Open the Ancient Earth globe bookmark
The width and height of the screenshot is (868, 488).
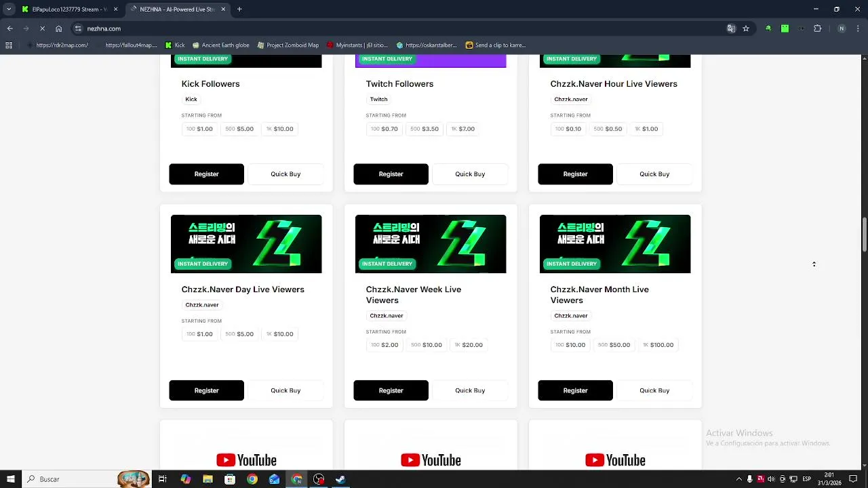(x=221, y=45)
